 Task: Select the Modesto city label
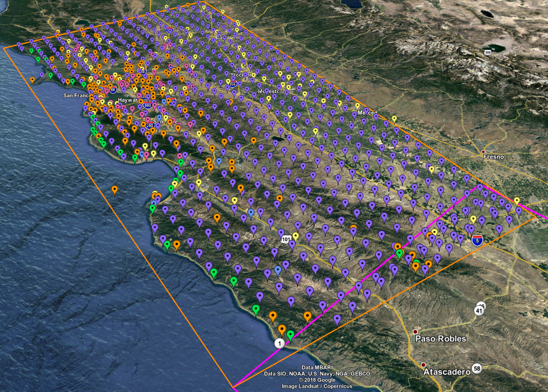coord(269,91)
